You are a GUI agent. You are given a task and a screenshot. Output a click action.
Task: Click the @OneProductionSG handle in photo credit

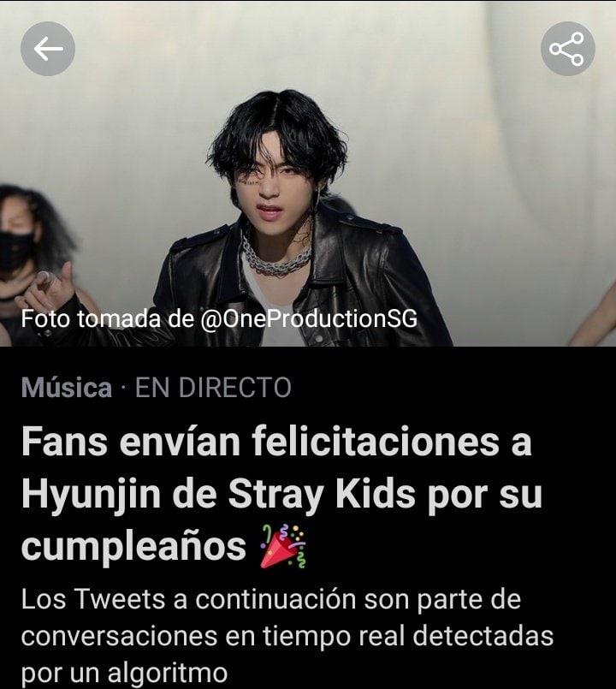click(x=309, y=318)
